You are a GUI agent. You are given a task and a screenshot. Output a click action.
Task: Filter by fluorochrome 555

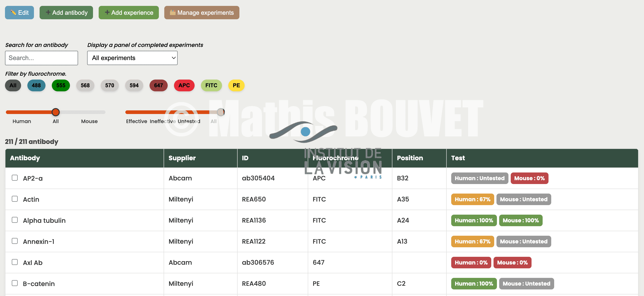[x=61, y=85]
